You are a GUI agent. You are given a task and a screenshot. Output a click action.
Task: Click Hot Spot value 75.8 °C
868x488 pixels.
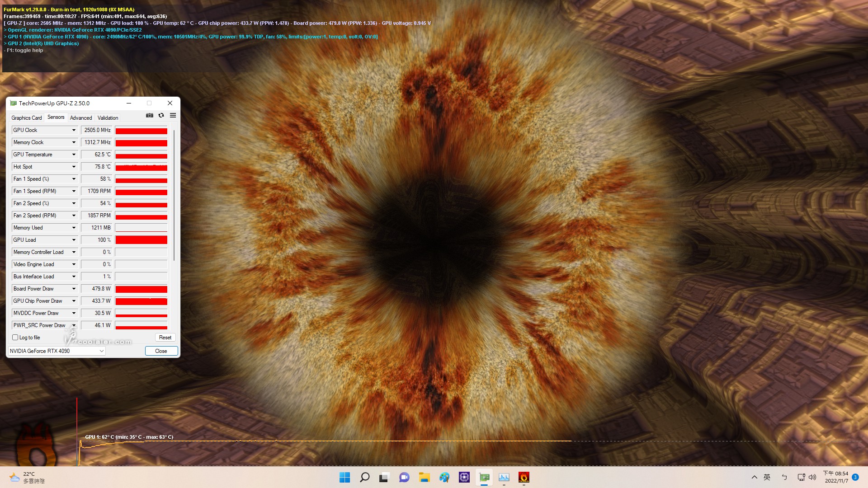[97, 167]
